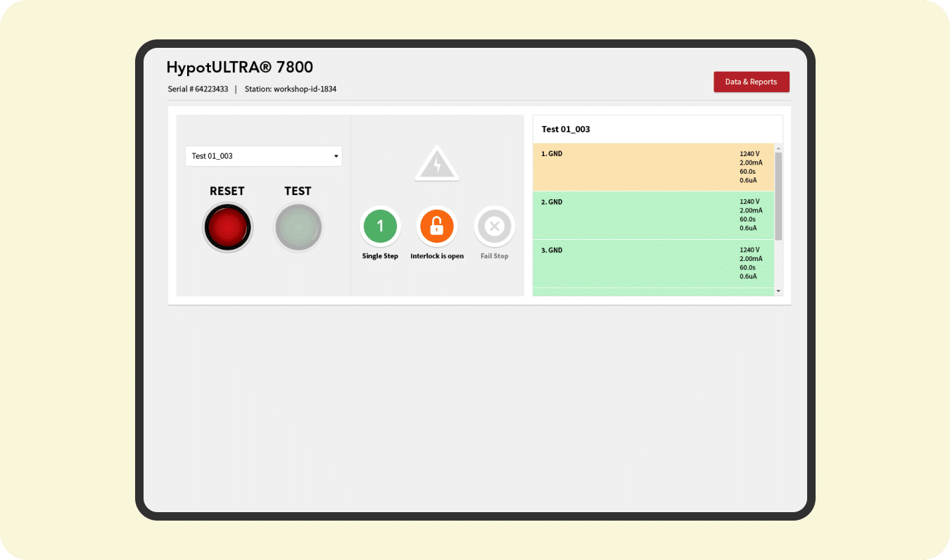Click the grey TEST button
The height and width of the screenshot is (560, 950).
coord(298,227)
